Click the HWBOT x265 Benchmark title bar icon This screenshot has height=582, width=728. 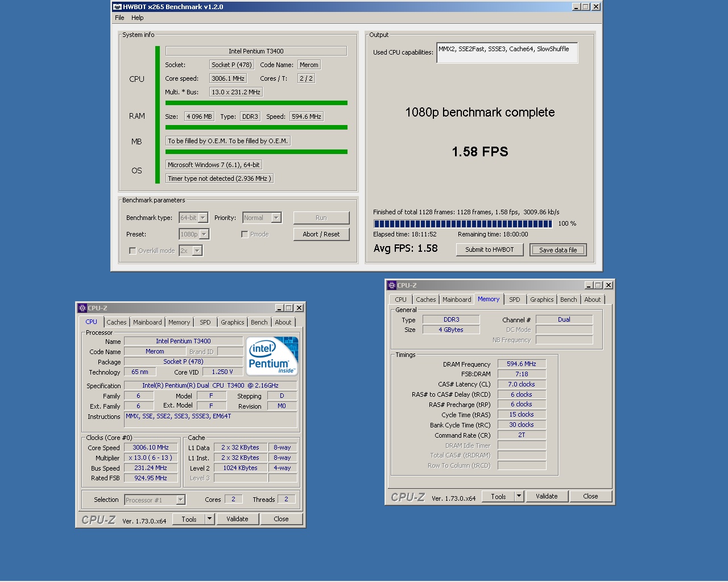point(117,7)
